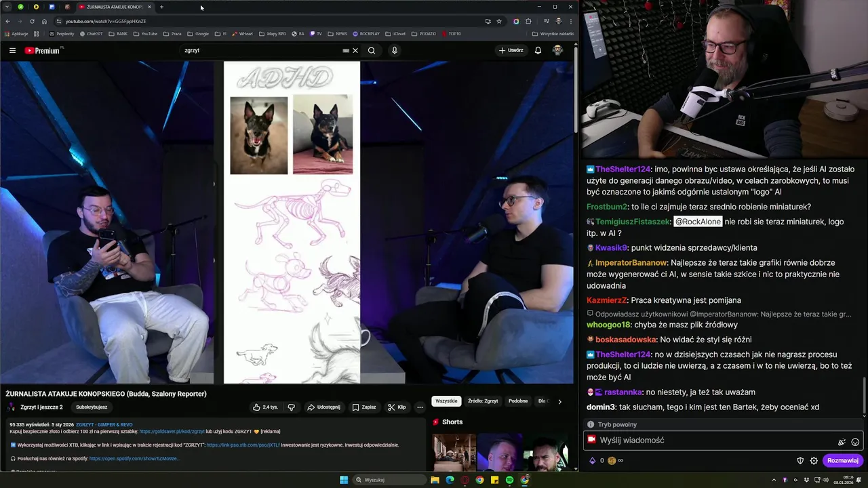Open 'ZGRZYT - GIMPER & REVO' channel link

point(104,424)
